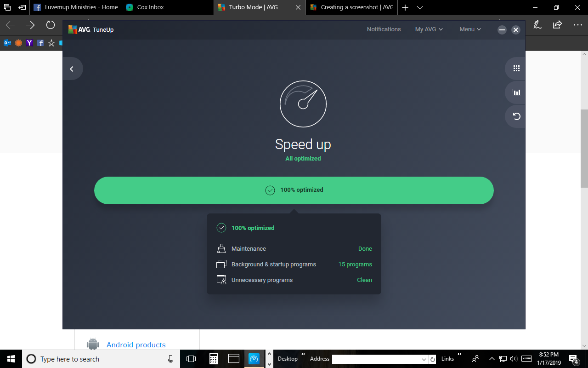Show hidden system tray icons
Screen dimensions: 588x368
[x=492, y=359]
